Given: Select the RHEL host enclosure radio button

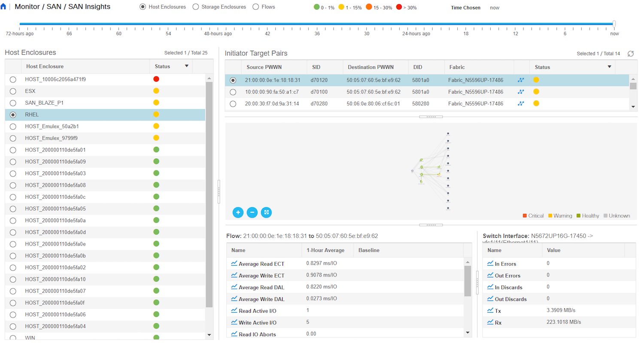Looking at the screenshot, I should click(12, 115).
